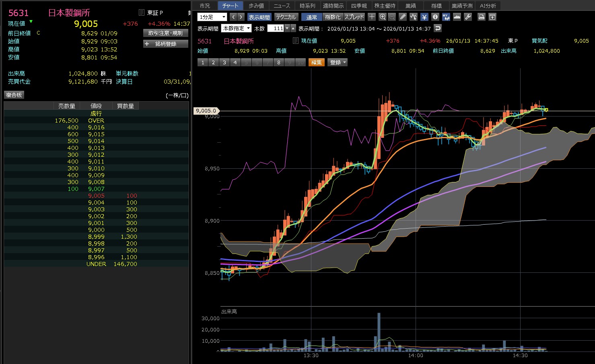Click the 銘柄登録 button
The image size is (595, 364).
166,44
